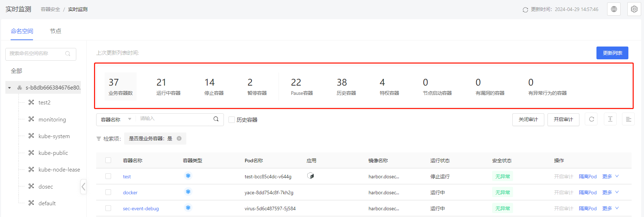644x217 pixels.
Task: Click 无异常 status tag in test row
Action: pos(502,177)
